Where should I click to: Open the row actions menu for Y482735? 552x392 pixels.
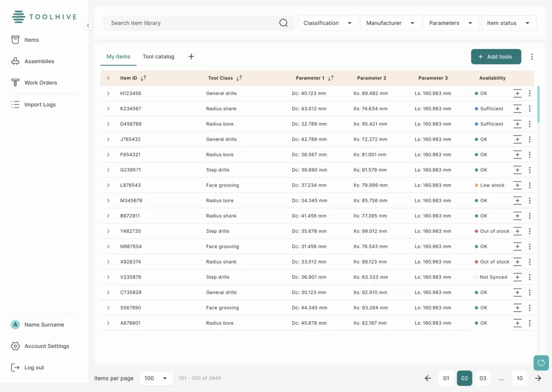click(530, 231)
